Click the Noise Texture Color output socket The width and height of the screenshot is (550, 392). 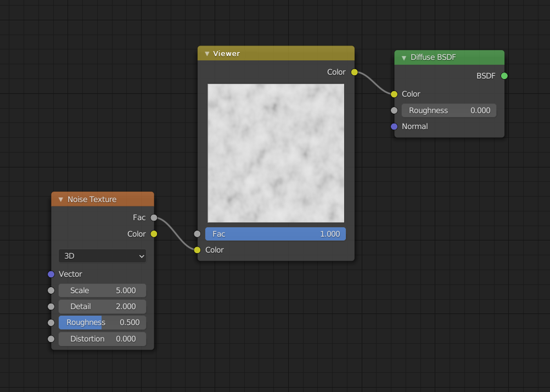(x=154, y=234)
